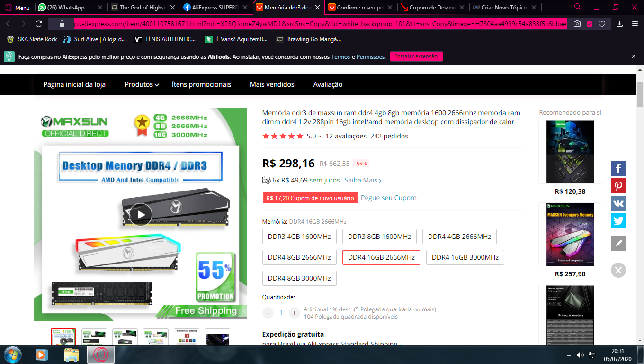
Task: Expand the 5.0 star rating breakdown
Action: (x=314, y=136)
